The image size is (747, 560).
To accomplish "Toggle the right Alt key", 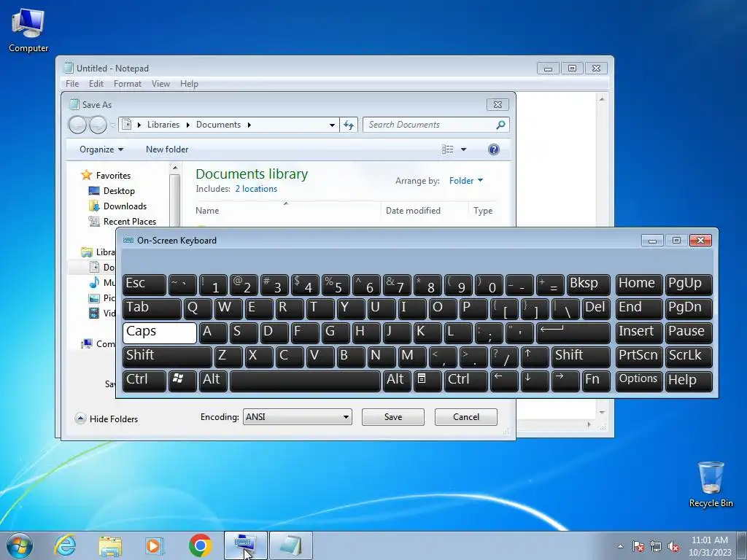I will pos(396,381).
